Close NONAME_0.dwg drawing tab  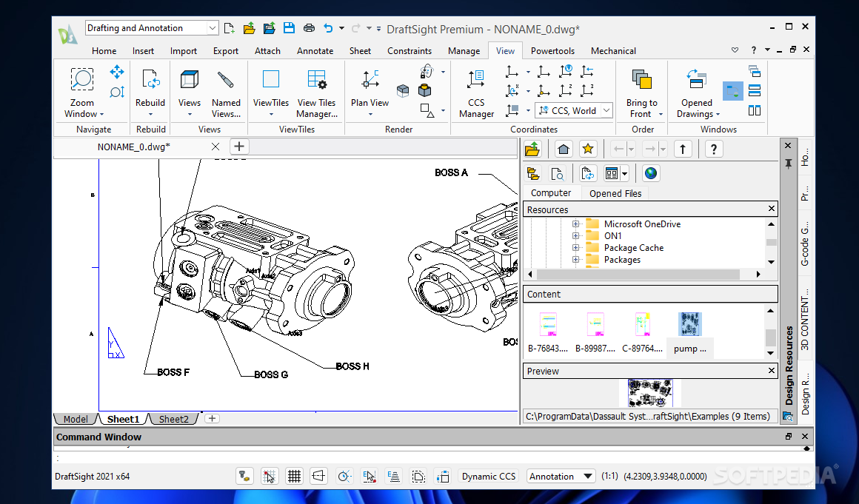215,147
